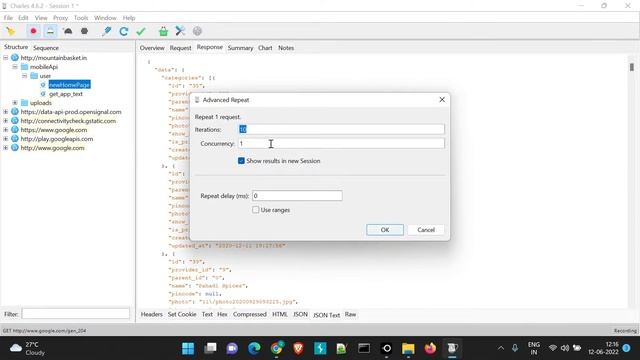This screenshot has width=640, height=360.
Task: Expand play.googleapis.com host node
Action: pyautogui.click(x=6, y=139)
